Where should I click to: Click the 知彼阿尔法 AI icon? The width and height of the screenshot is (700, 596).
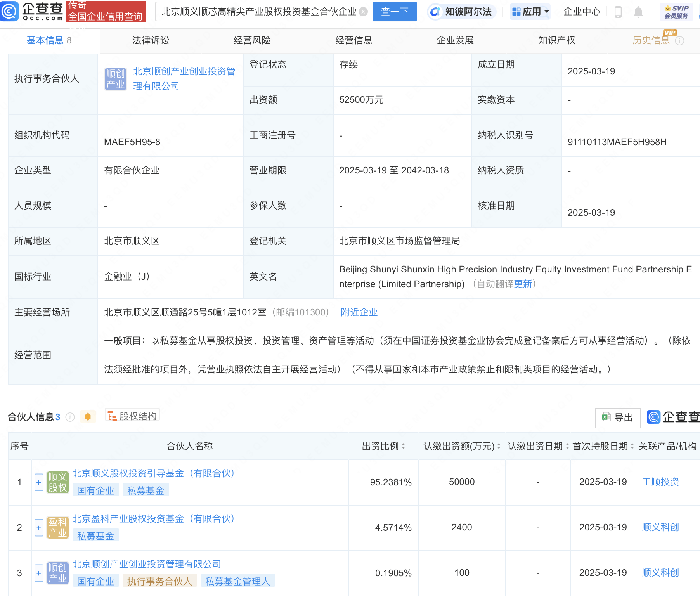coord(435,12)
